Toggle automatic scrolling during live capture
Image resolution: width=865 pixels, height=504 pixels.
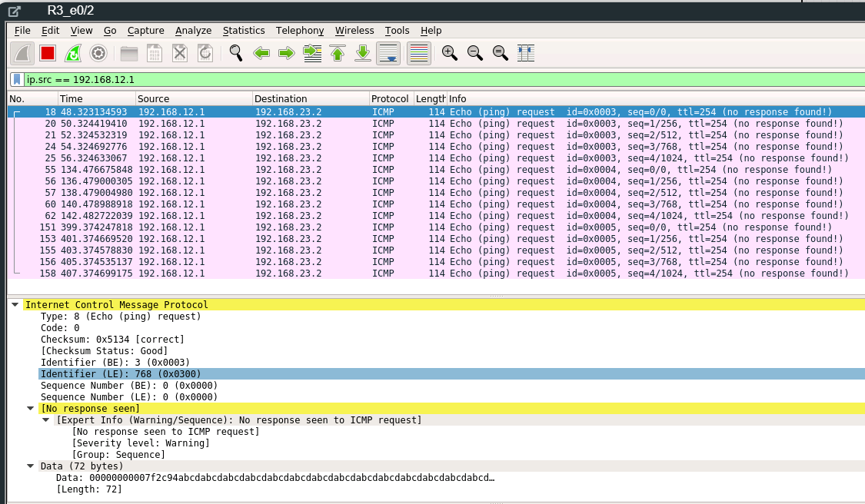tap(388, 53)
